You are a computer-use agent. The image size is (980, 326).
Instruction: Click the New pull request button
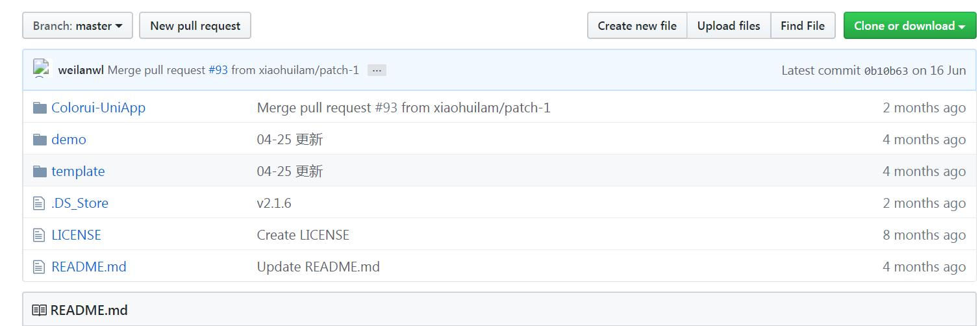pyautogui.click(x=195, y=26)
